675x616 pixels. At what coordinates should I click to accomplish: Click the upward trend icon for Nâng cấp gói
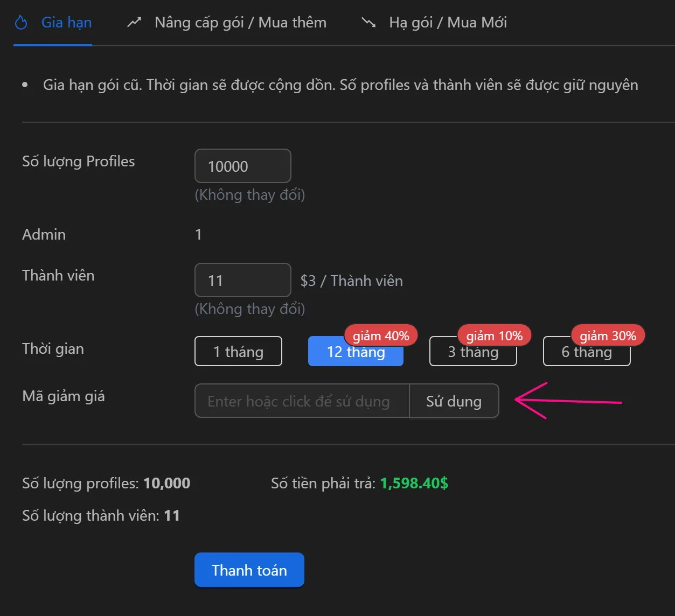pyautogui.click(x=134, y=23)
